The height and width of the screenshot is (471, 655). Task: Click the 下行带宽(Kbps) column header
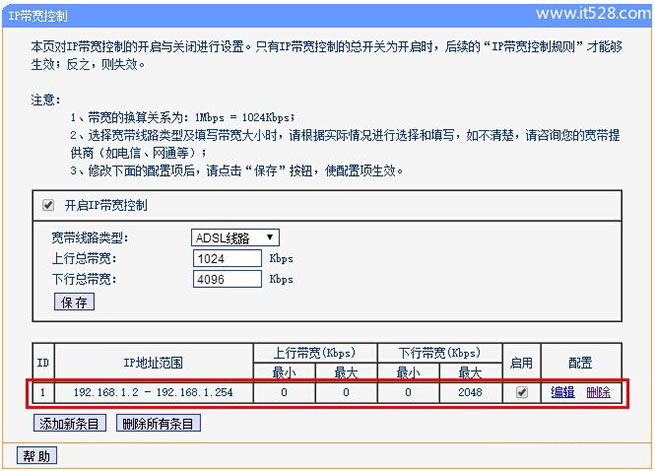(439, 353)
